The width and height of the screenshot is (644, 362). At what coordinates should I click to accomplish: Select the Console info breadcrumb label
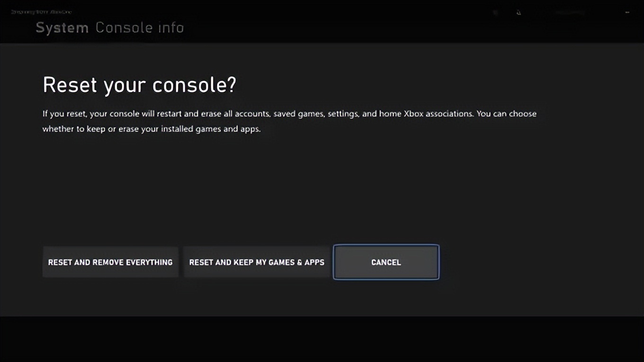(140, 27)
